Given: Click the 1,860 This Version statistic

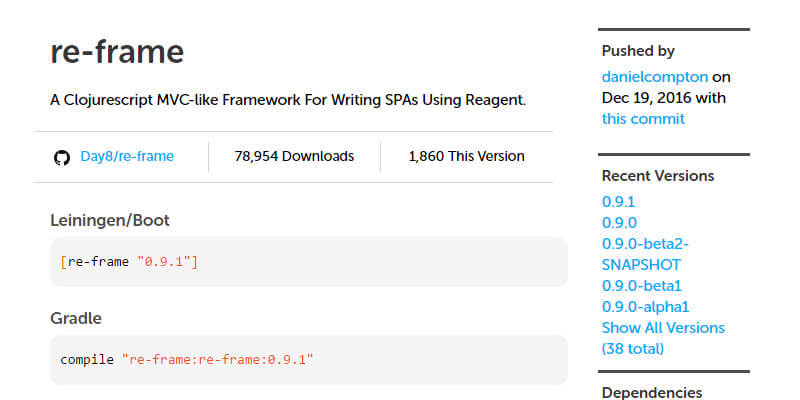Looking at the screenshot, I should click(x=466, y=156).
